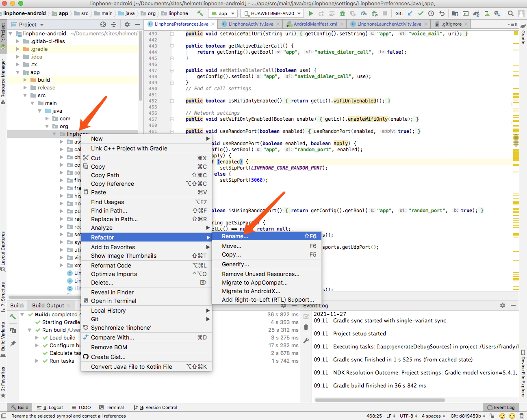
Task: Open Search Everywhere magnifier icon
Action: tap(511, 13)
